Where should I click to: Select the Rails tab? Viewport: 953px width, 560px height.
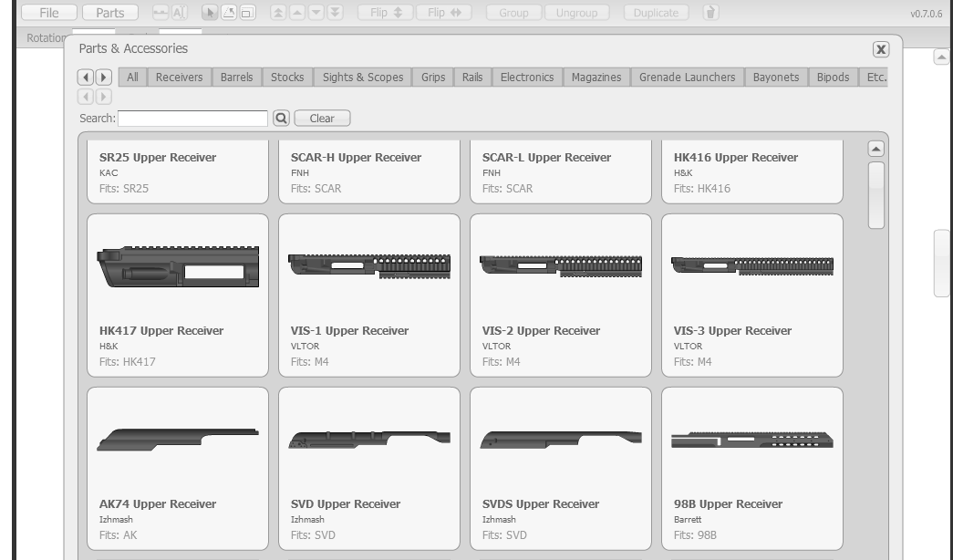(x=472, y=78)
